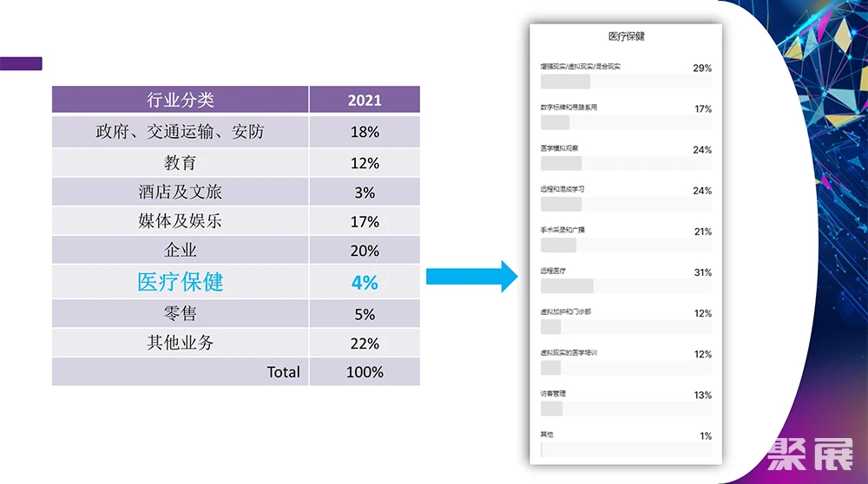Click the 远程和混成学习 progress bar
The image size is (868, 484).
pyautogui.click(x=626, y=205)
